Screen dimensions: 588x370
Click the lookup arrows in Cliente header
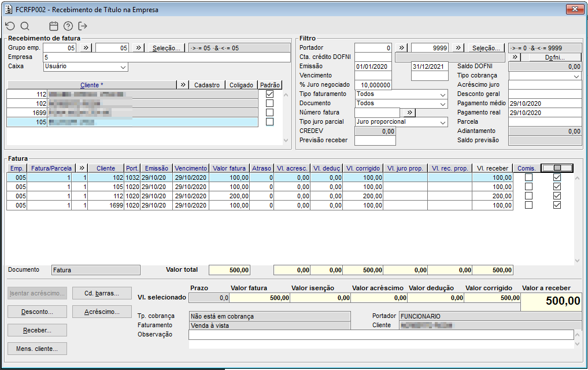click(x=183, y=85)
